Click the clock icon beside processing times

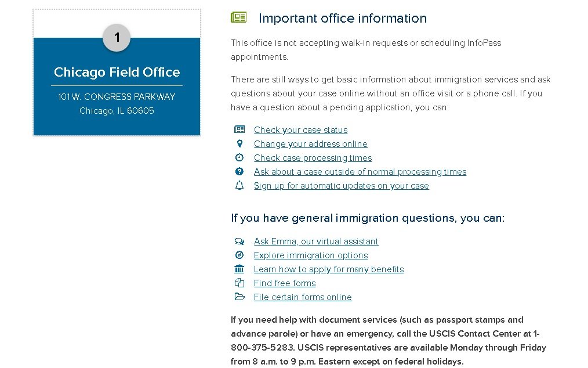point(239,157)
